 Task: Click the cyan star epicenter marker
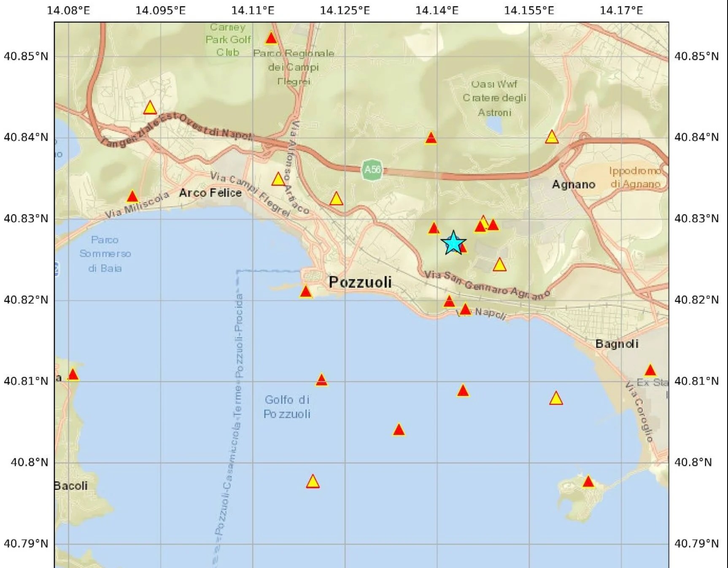coord(453,243)
